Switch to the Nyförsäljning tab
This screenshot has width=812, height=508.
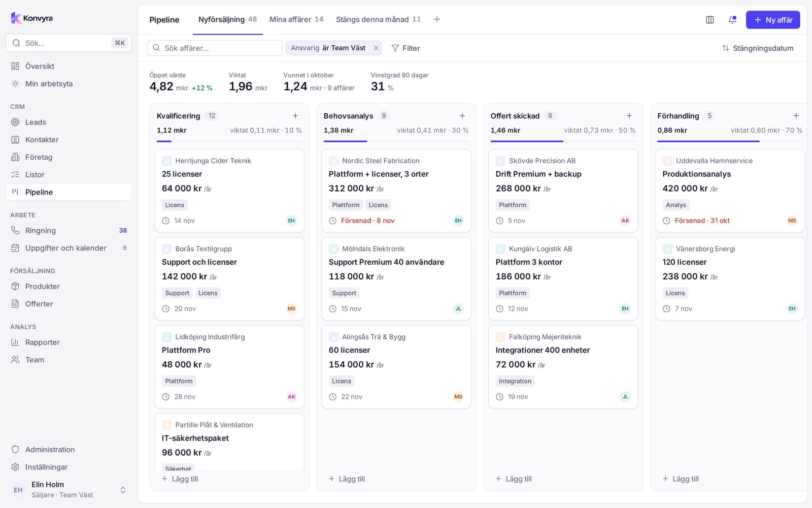pos(227,19)
